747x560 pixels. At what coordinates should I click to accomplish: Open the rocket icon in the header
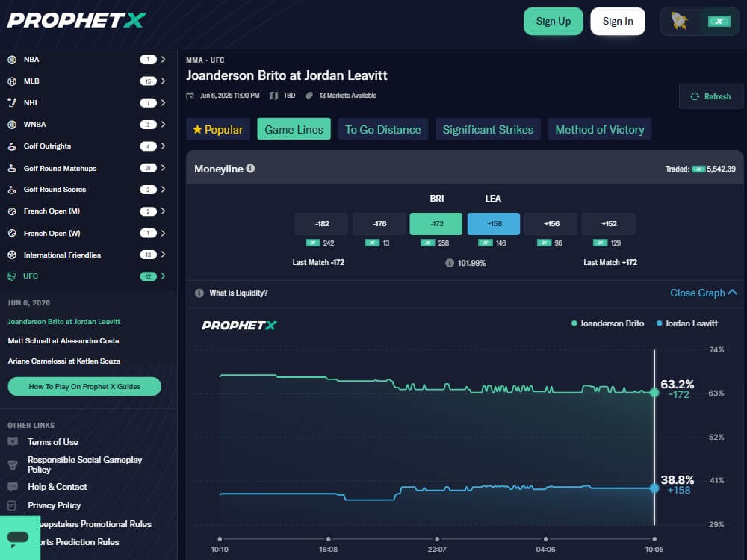(x=679, y=21)
